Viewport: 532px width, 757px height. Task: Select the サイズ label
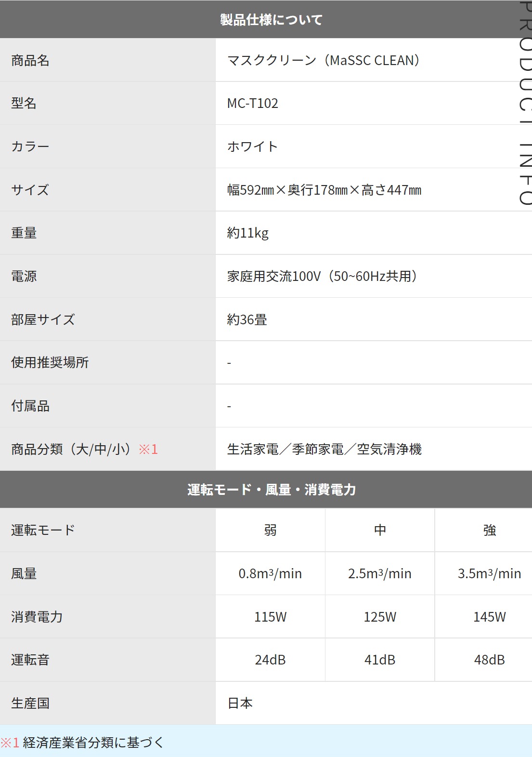30,190
